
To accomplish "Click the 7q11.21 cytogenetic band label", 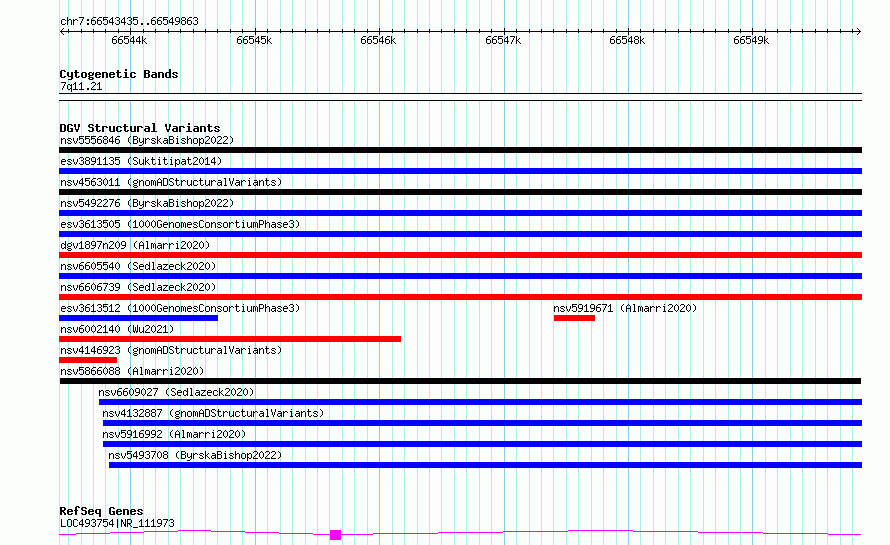I will [x=81, y=86].
